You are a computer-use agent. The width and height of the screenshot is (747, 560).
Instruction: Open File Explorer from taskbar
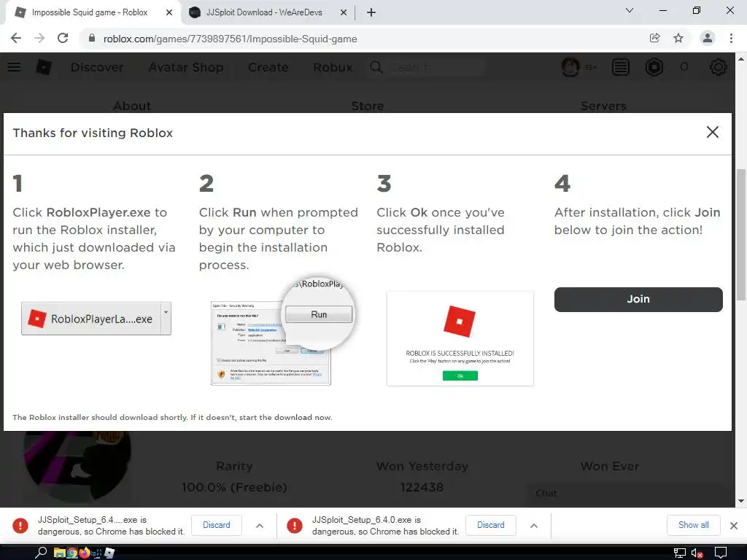click(x=60, y=553)
